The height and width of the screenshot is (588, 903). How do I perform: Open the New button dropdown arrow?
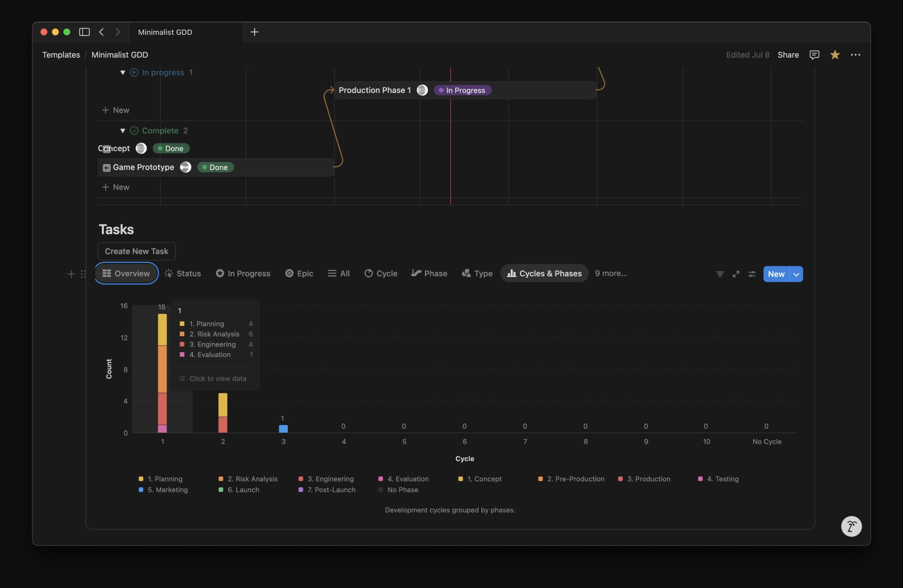coord(796,274)
